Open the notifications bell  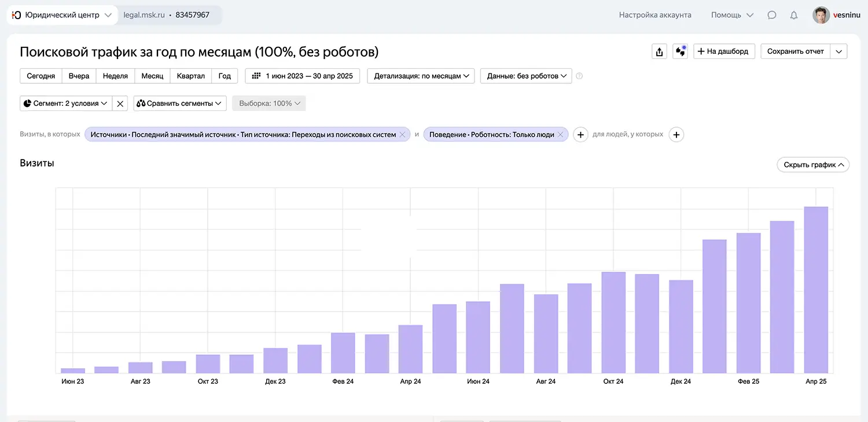(x=794, y=15)
